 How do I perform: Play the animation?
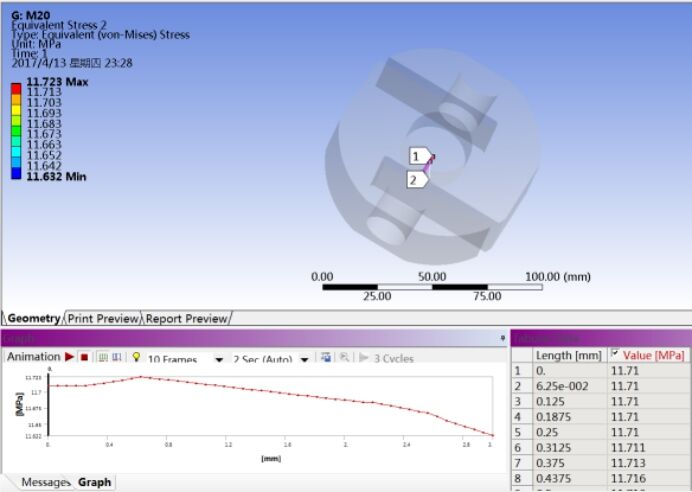(70, 357)
